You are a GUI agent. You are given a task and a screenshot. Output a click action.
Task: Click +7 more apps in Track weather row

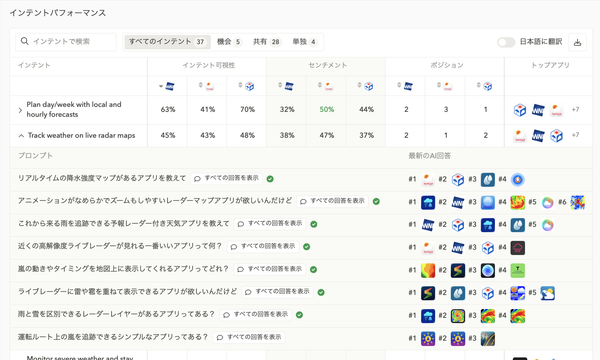tap(575, 135)
